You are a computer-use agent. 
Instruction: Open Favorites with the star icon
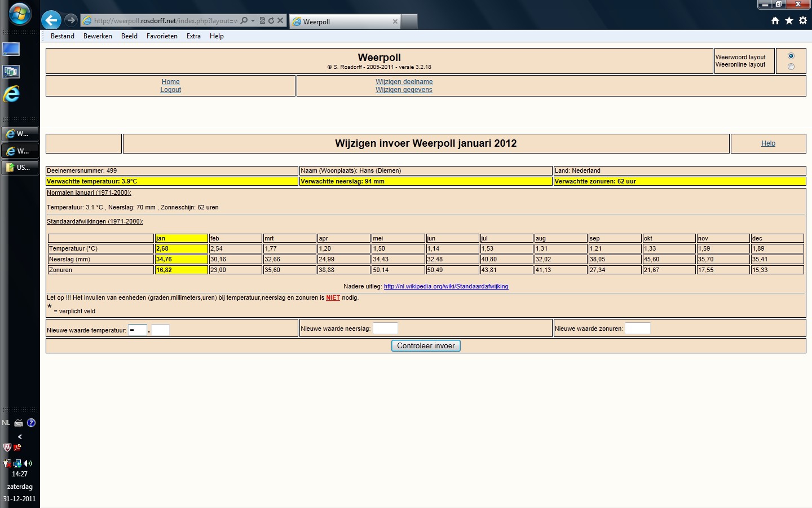coord(789,21)
